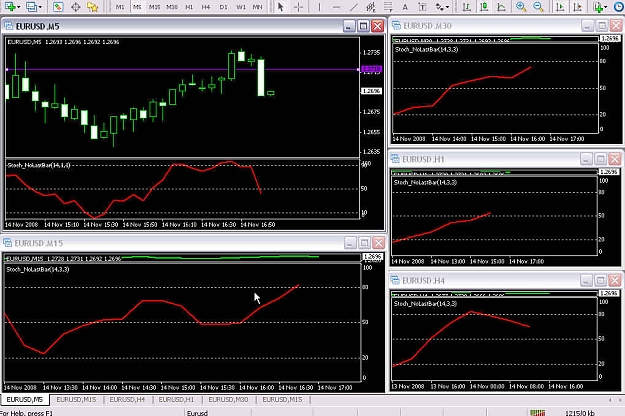
Task: Switch timeframe to M1
Action: click(120, 7)
